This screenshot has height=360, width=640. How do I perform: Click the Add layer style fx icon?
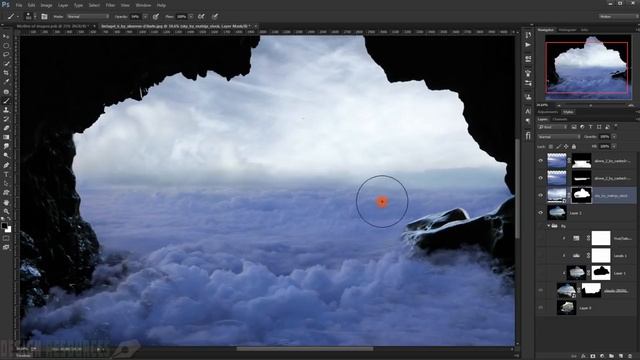[583, 356]
